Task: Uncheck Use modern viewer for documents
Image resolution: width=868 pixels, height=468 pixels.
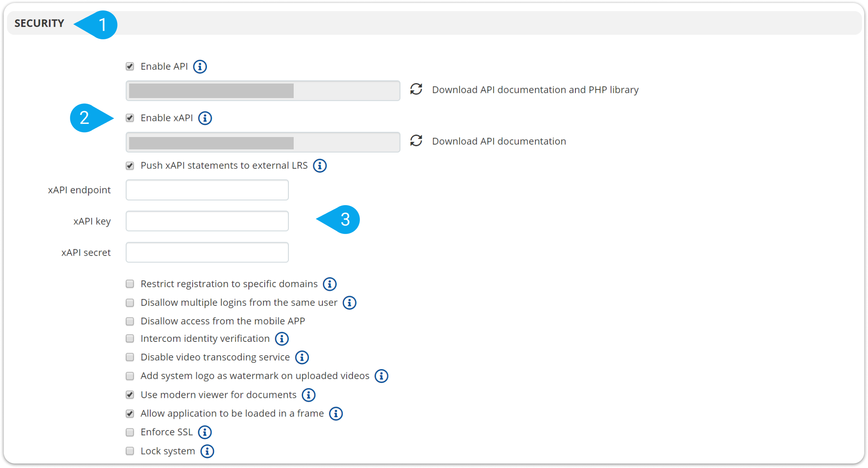Action: tap(130, 395)
